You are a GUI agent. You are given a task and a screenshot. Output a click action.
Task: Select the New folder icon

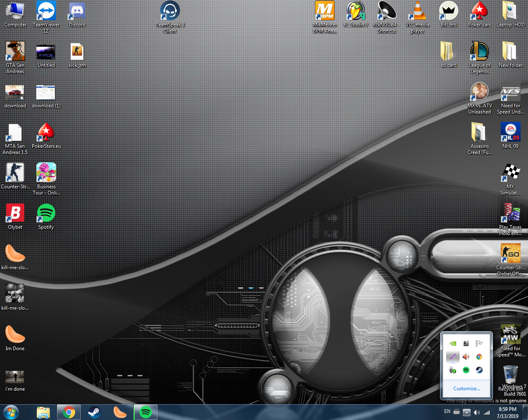pyautogui.click(x=510, y=55)
